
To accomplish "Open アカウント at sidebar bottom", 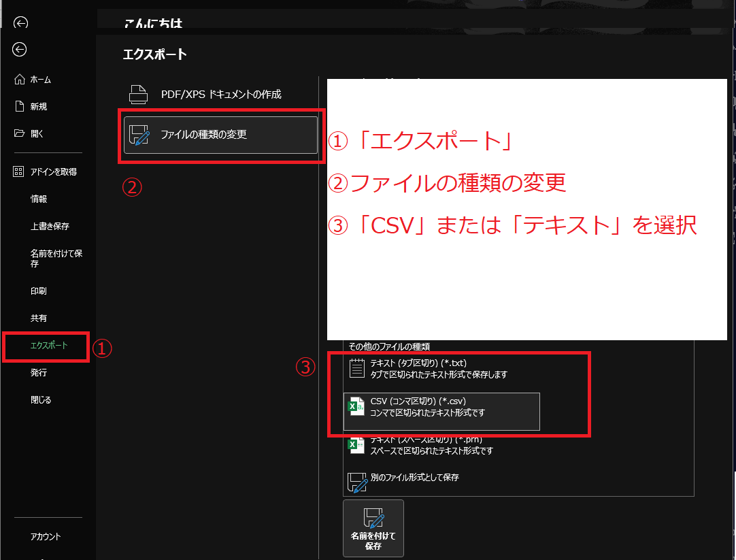I will [x=46, y=537].
